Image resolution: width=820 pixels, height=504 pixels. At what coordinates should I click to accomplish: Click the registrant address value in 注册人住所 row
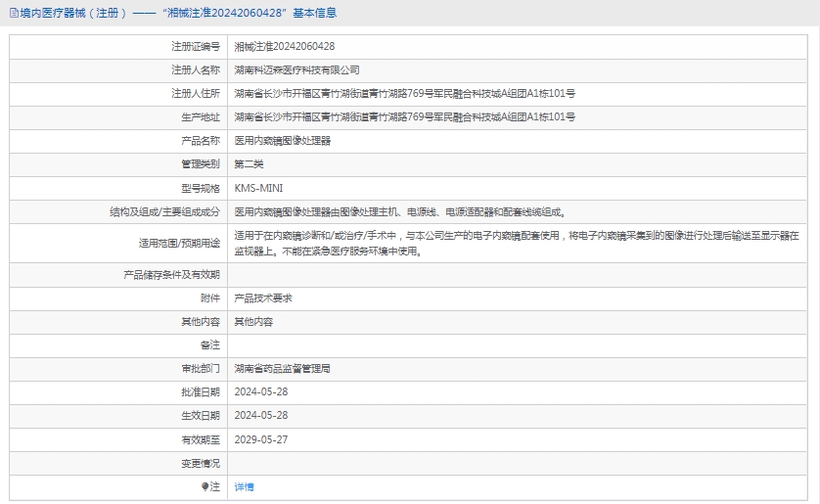(x=404, y=94)
